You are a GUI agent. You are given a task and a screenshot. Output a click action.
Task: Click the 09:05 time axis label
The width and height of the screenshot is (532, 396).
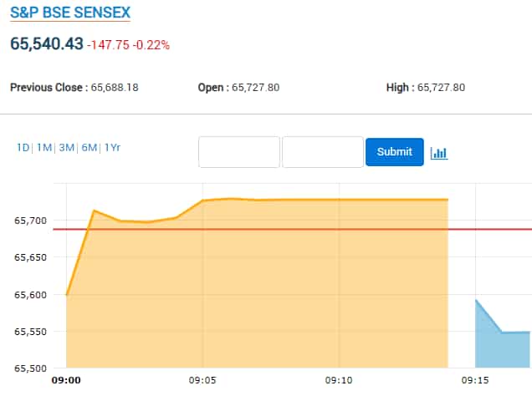click(203, 379)
